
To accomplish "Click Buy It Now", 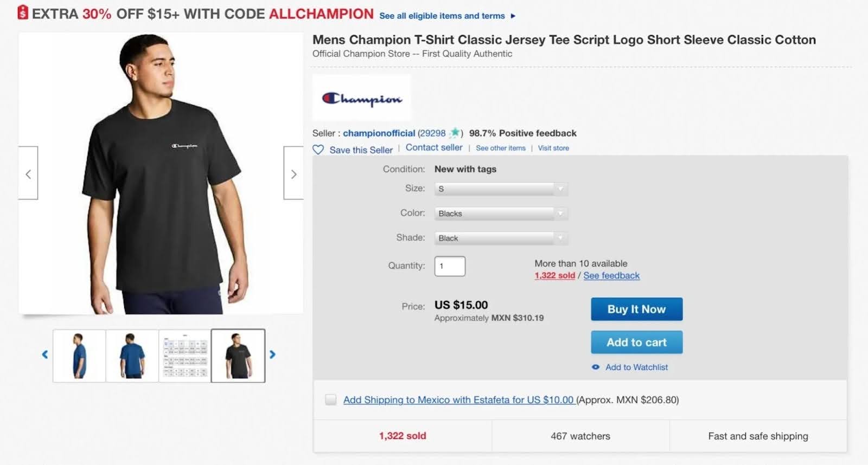I will [x=636, y=309].
